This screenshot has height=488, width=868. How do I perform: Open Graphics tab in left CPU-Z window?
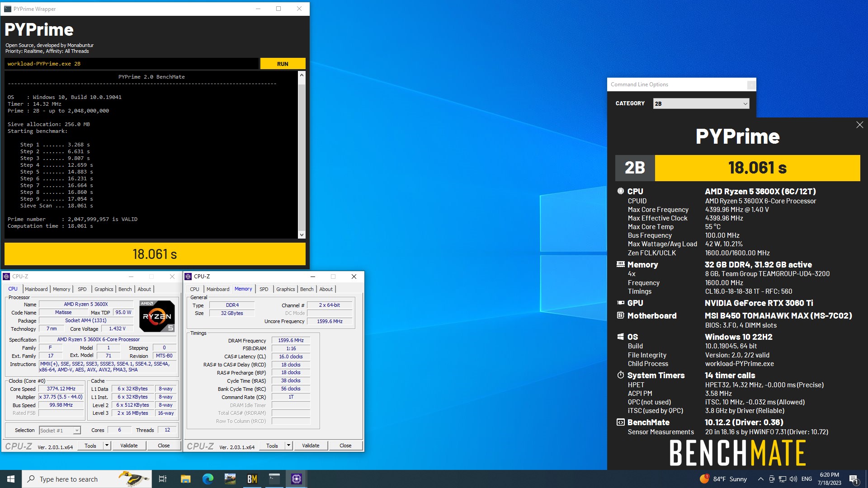(104, 289)
